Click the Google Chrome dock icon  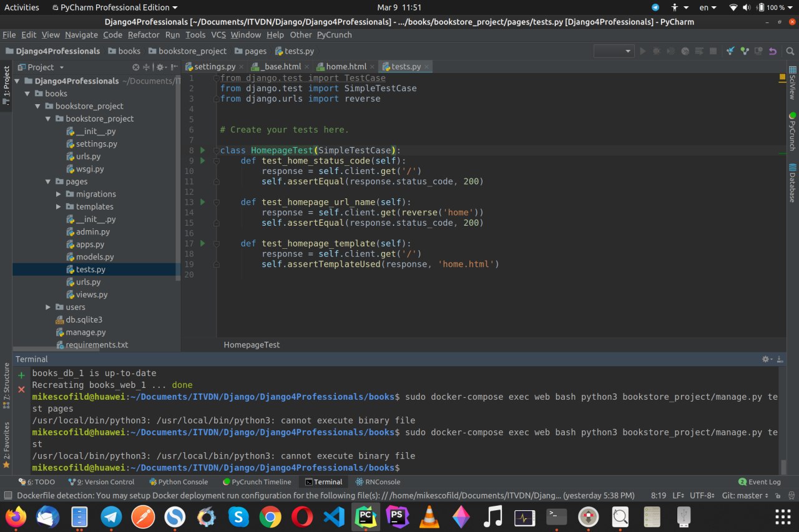pos(270,516)
